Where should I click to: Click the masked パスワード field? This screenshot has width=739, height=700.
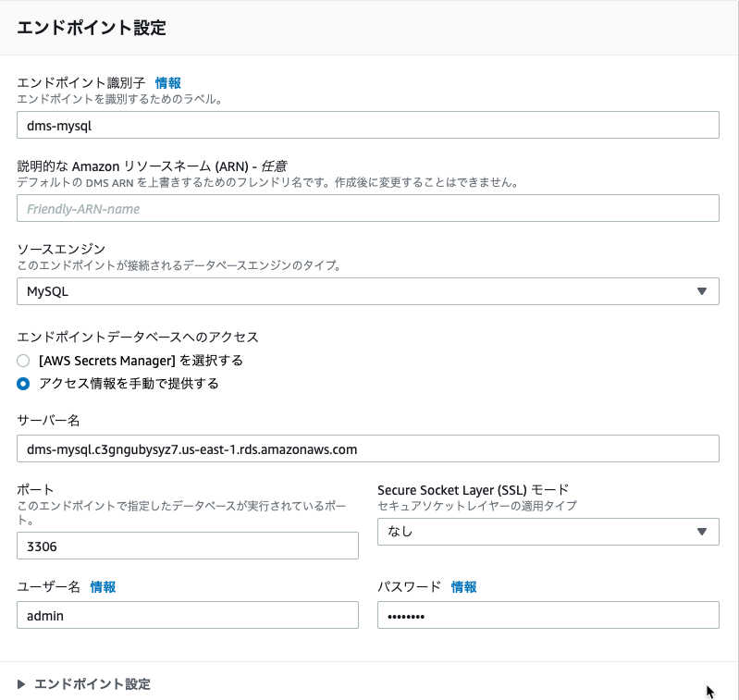(x=548, y=615)
